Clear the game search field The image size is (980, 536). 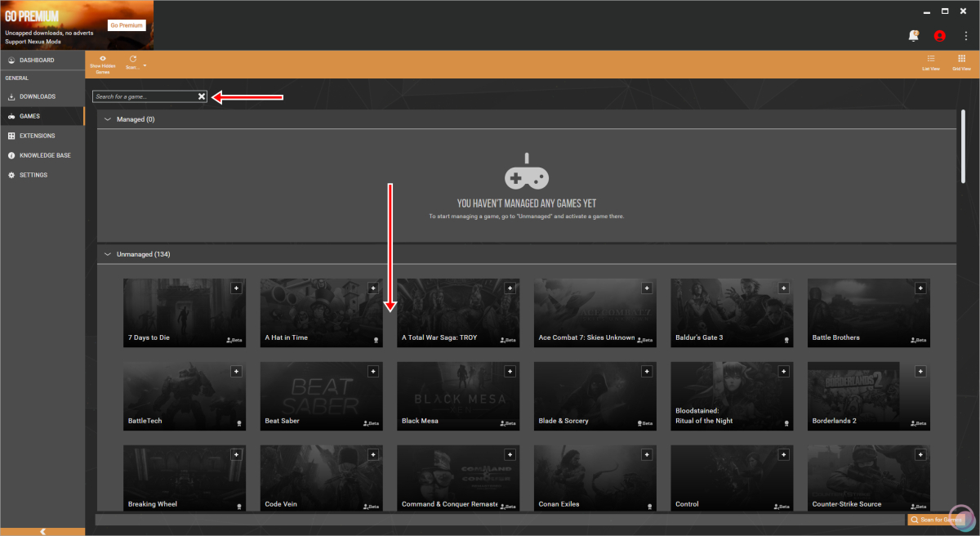point(202,96)
